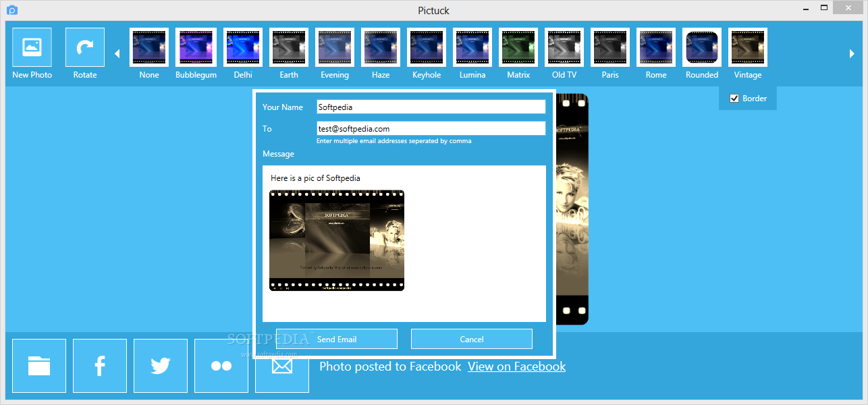The height and width of the screenshot is (405, 868).
Task: Apply the Keyhole filter
Action: coord(427,47)
